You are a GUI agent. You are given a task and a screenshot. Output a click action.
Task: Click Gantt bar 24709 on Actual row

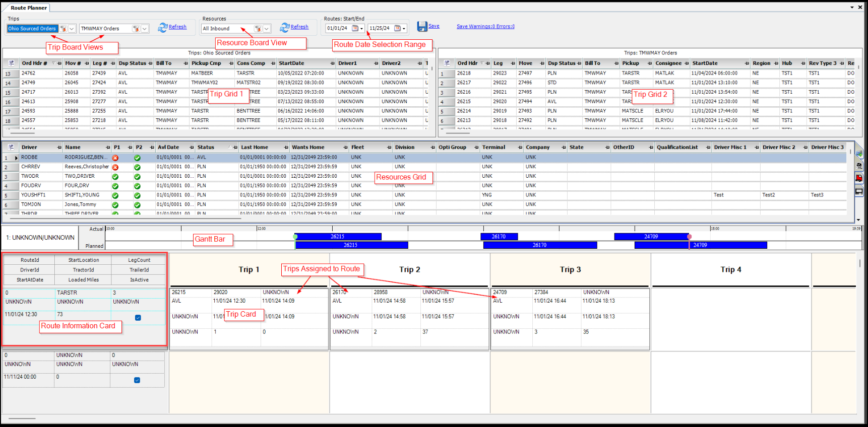click(651, 237)
